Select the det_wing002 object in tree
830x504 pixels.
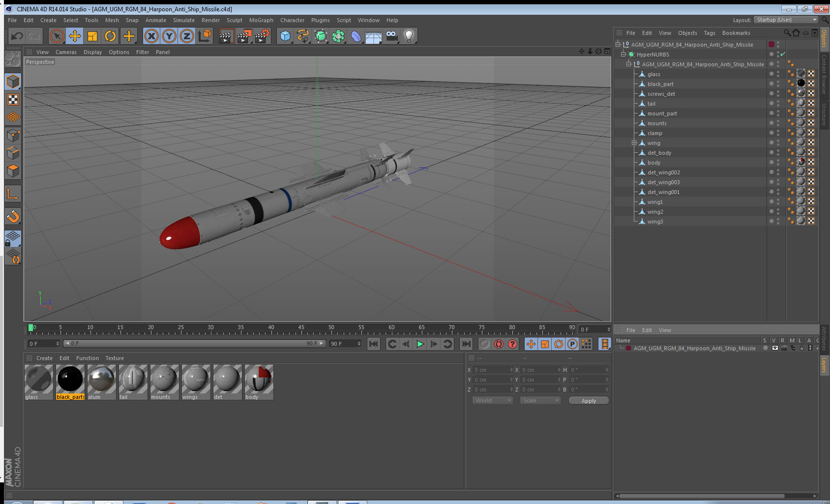tap(663, 172)
